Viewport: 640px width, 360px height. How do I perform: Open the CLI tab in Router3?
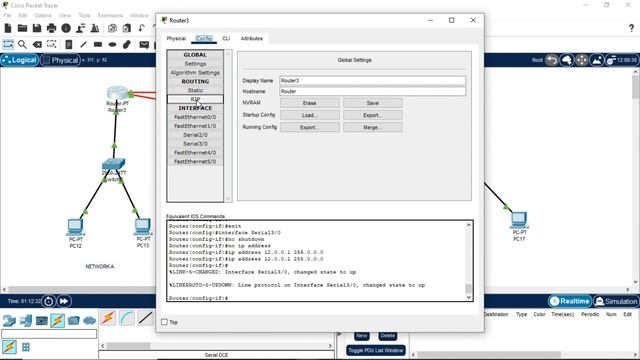[x=226, y=38]
